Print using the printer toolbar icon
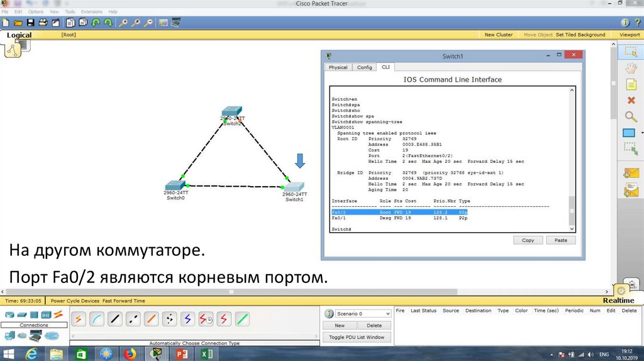Screen dimensions: 644x361 tap(43, 23)
